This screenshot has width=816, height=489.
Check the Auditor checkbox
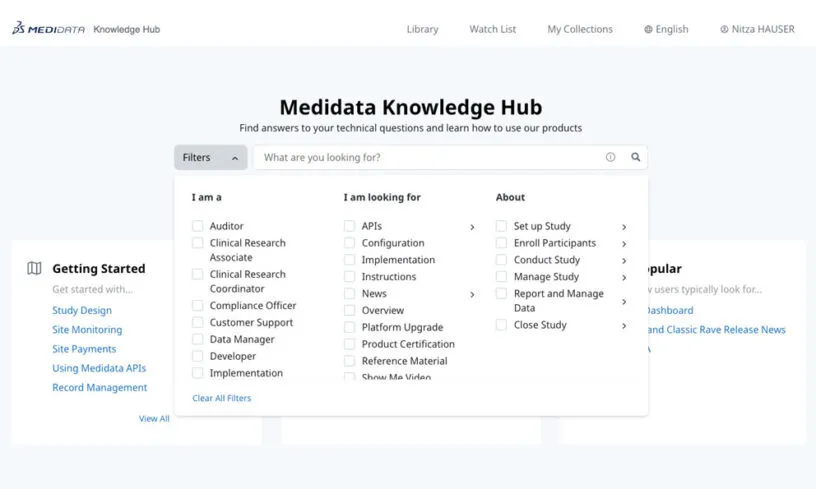coord(198,226)
